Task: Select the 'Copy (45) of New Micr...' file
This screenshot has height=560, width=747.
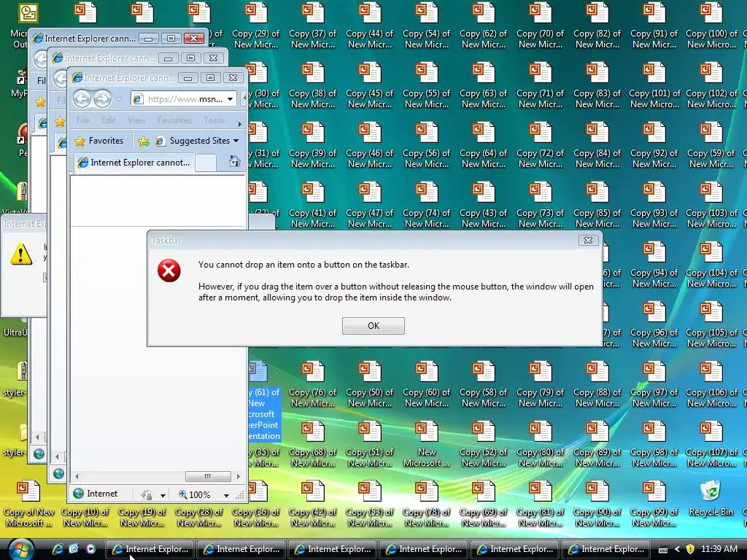Action: point(370,86)
